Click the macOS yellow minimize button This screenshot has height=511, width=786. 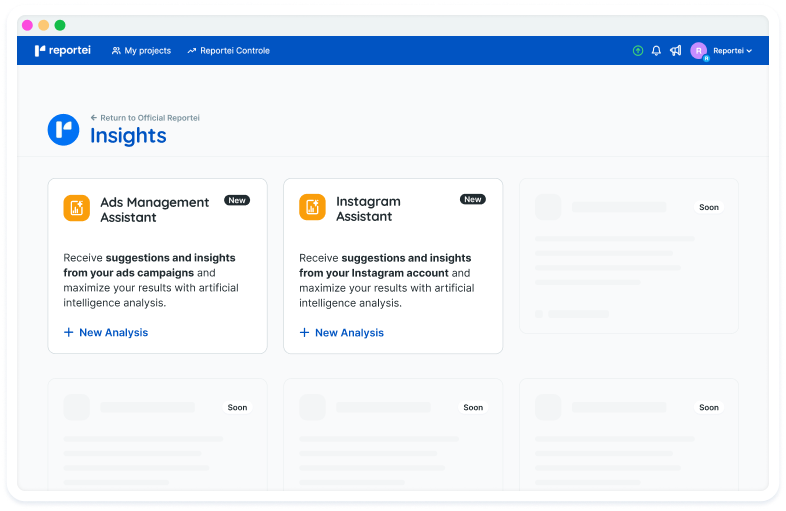[x=44, y=25]
